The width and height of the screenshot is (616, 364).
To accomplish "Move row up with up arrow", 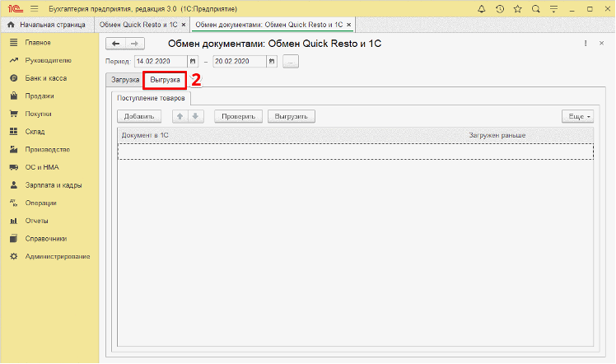I will point(180,116).
